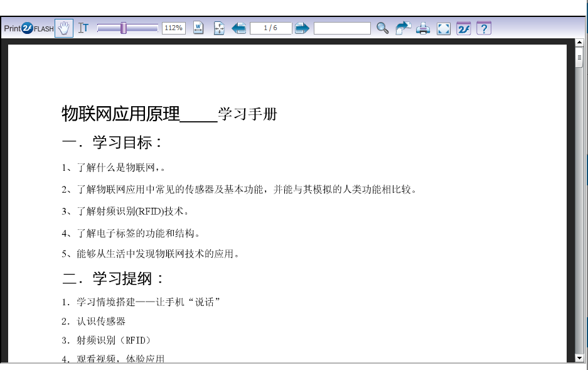Select the hand drag tool
Viewport: 588px width, 370px height.
pyautogui.click(x=64, y=28)
